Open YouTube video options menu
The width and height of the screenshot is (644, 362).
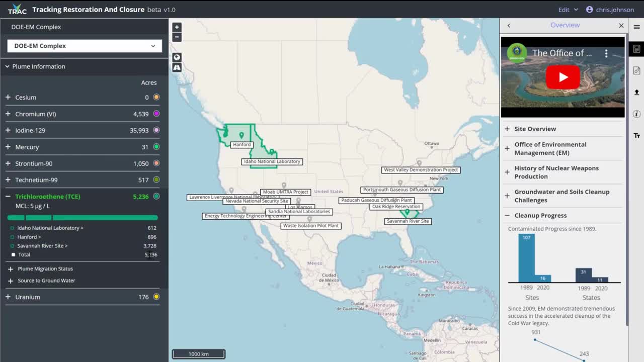tap(606, 53)
